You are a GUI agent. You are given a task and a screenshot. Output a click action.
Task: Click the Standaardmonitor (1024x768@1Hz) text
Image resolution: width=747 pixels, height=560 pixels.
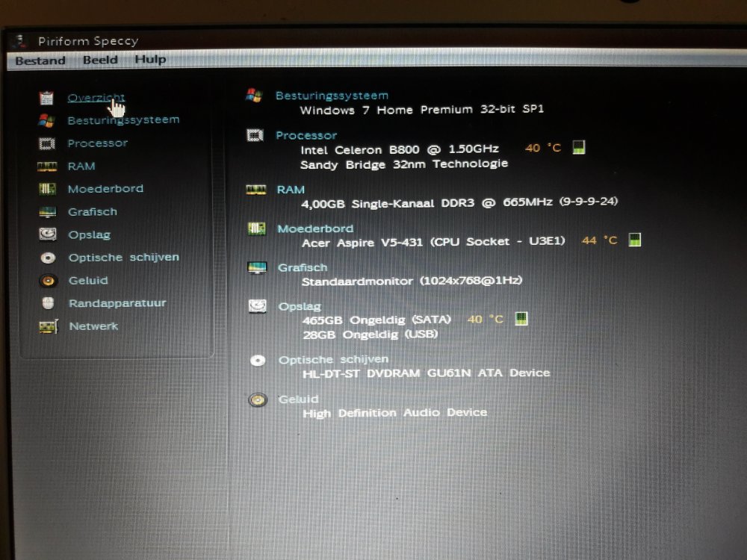click(x=412, y=281)
